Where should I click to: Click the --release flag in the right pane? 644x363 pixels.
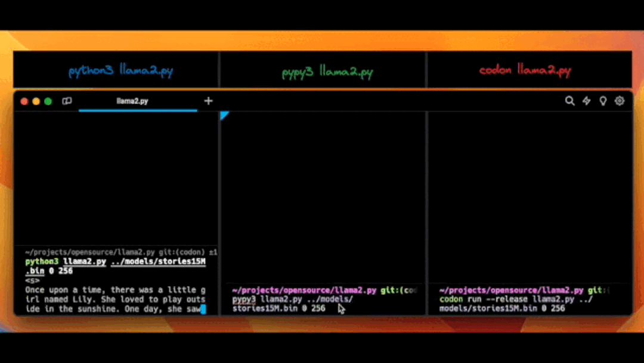(x=507, y=299)
